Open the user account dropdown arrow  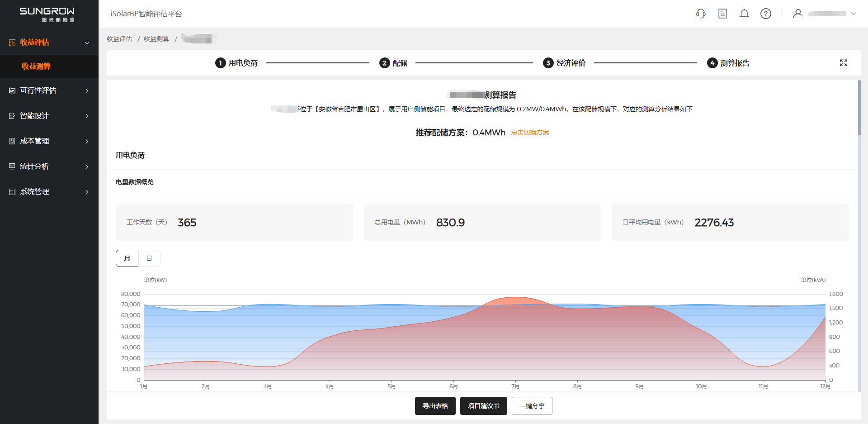[854, 14]
